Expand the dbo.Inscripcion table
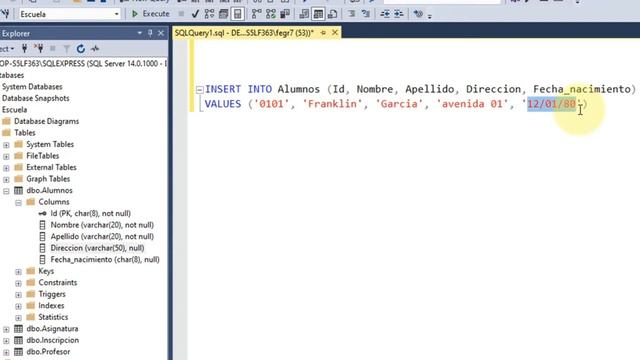The height and width of the screenshot is (360, 640). click(6, 340)
